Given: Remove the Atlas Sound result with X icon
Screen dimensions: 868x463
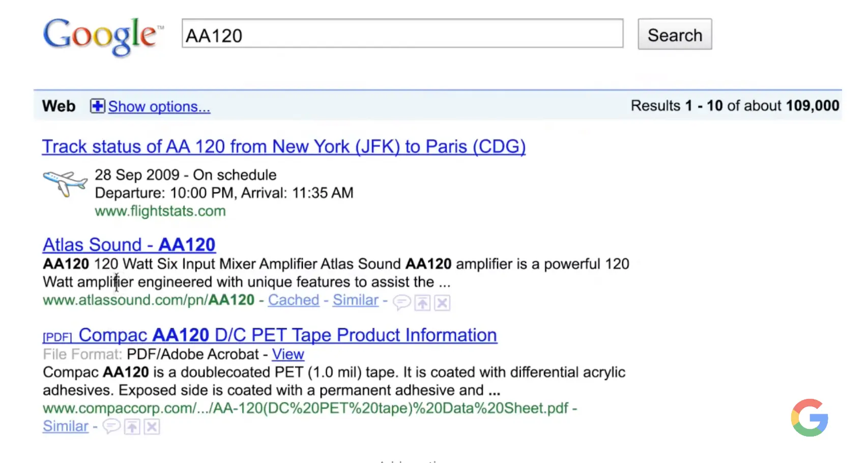Looking at the screenshot, I should tap(442, 303).
